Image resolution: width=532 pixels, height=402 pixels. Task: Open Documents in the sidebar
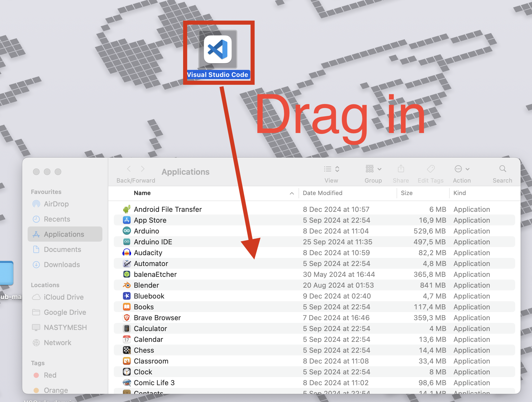point(65,249)
